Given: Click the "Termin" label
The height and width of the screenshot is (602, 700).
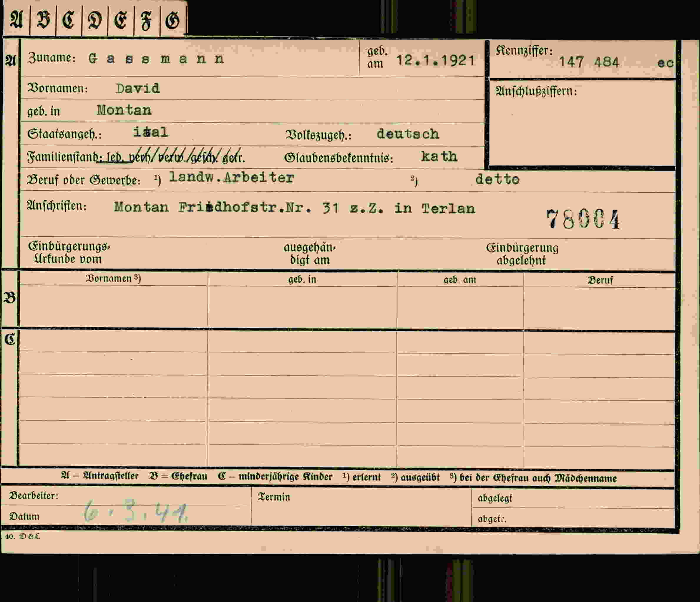Looking at the screenshot, I should coord(274,497).
